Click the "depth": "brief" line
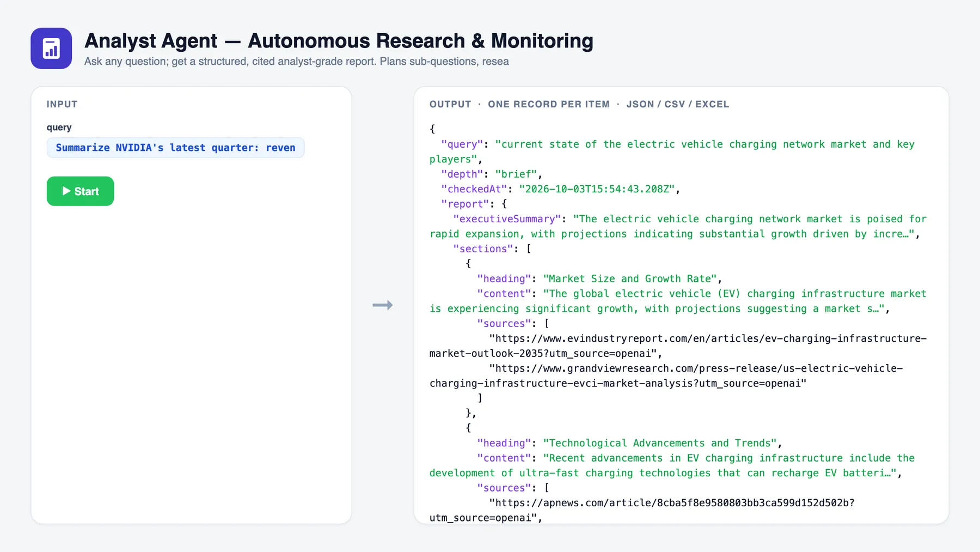The width and height of the screenshot is (980, 552). pyautogui.click(x=492, y=174)
